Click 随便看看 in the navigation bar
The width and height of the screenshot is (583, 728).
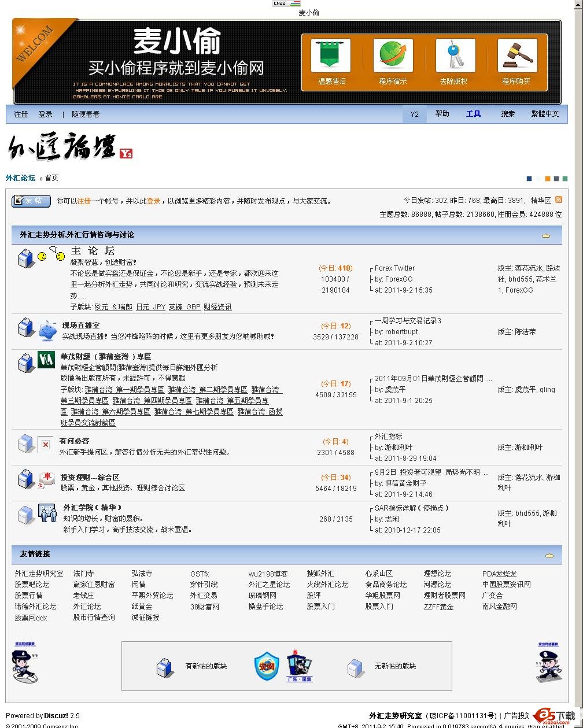86,114
